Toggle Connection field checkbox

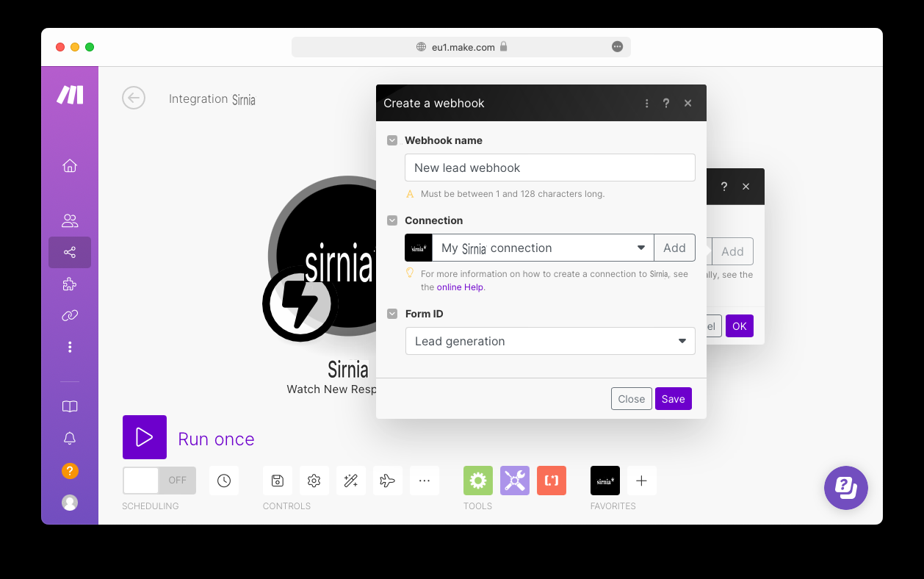(392, 220)
